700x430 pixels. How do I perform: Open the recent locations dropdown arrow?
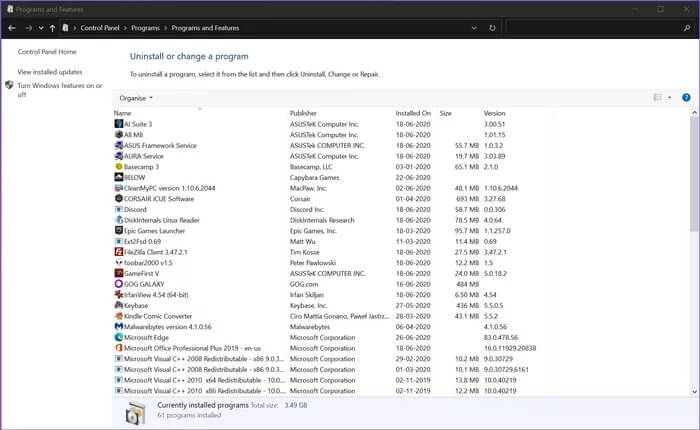(41, 28)
